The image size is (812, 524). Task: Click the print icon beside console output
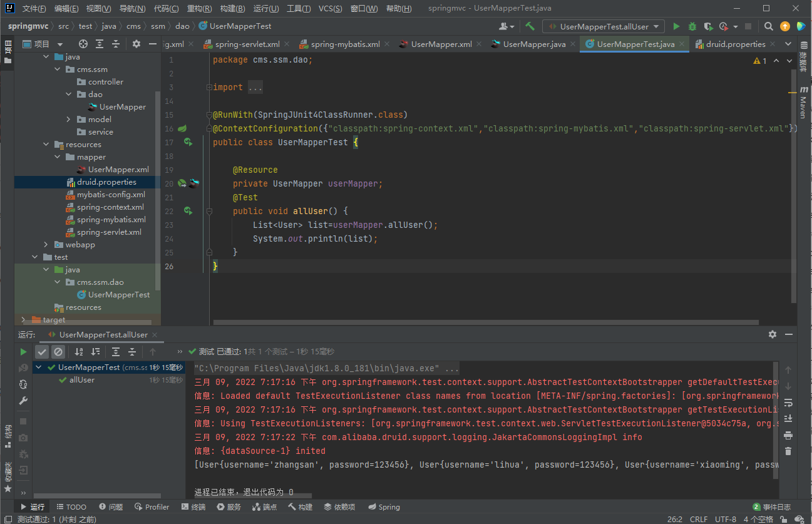(788, 435)
